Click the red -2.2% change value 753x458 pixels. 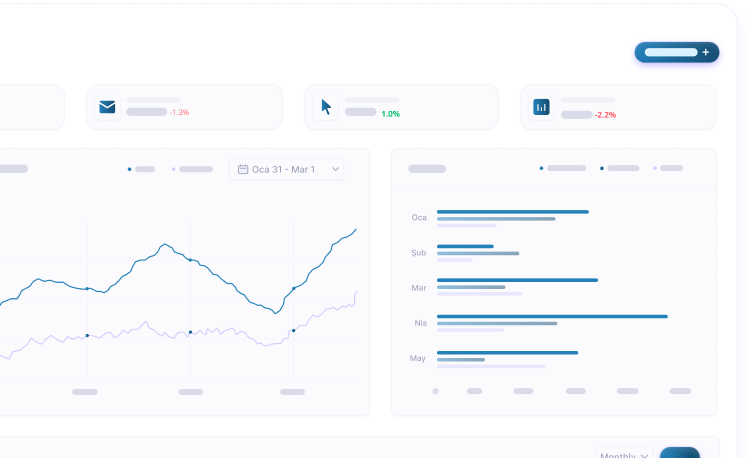click(605, 115)
